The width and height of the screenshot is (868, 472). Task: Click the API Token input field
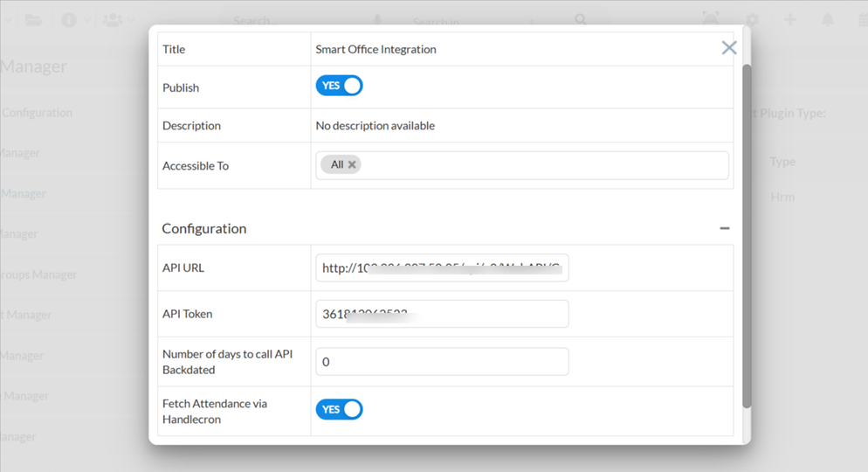442,314
